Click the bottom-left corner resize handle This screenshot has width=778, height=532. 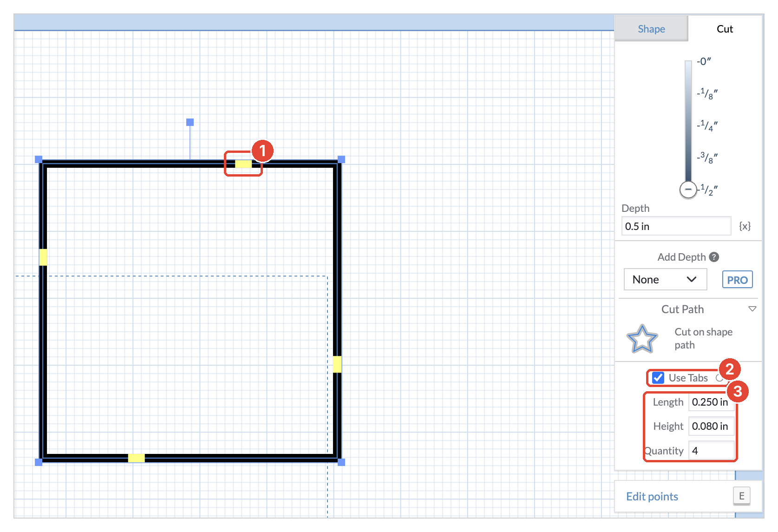coord(39,462)
